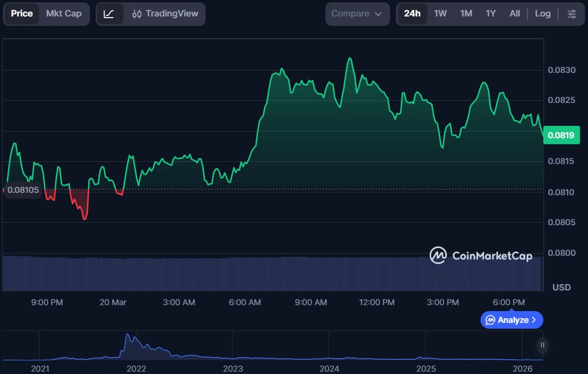The height and width of the screenshot is (374, 588).
Task: Click the 0.08105 opening price label
Action: 23,190
